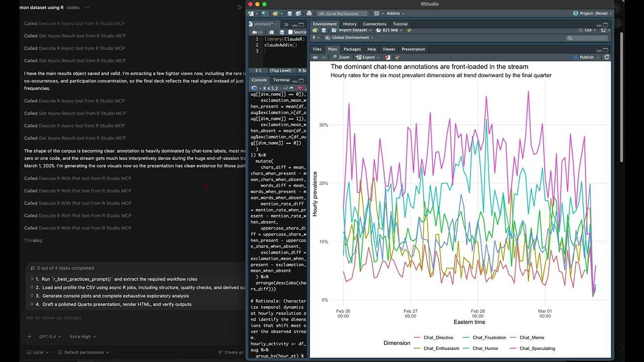Open console working directory arrow icon
644x362 pixels.
click(x=291, y=88)
